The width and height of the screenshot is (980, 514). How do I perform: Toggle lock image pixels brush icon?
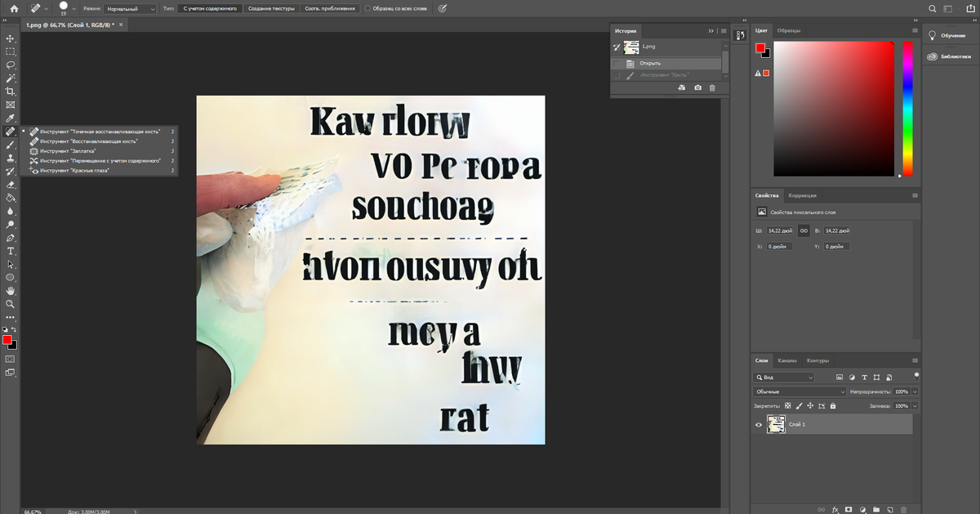[x=799, y=405]
